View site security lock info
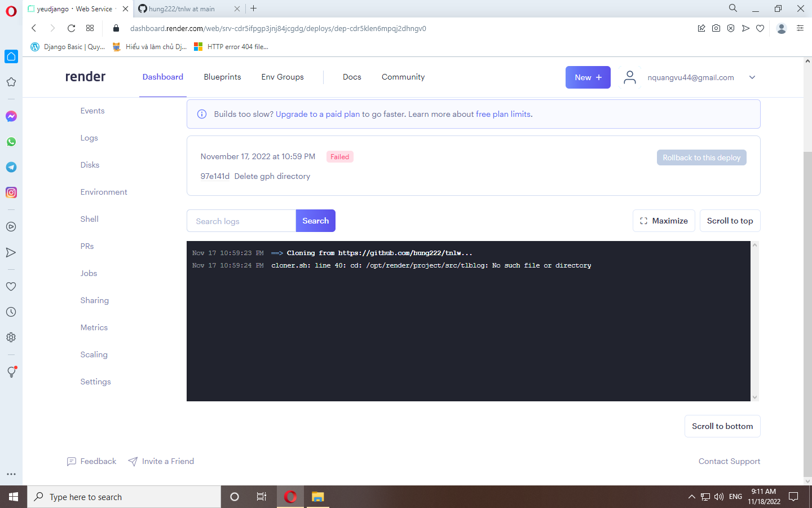Viewport: 812px width, 508px height. [x=116, y=28]
